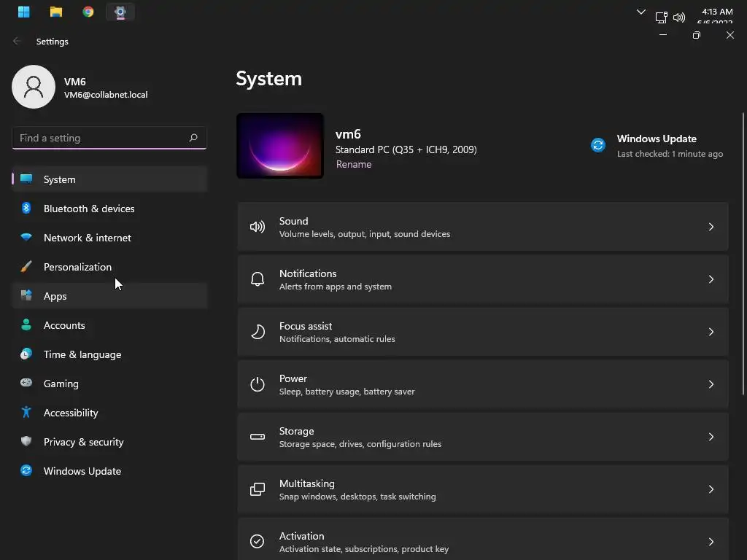Image resolution: width=747 pixels, height=560 pixels.
Task: Open Windows Update in the sidebar
Action: click(x=109, y=471)
